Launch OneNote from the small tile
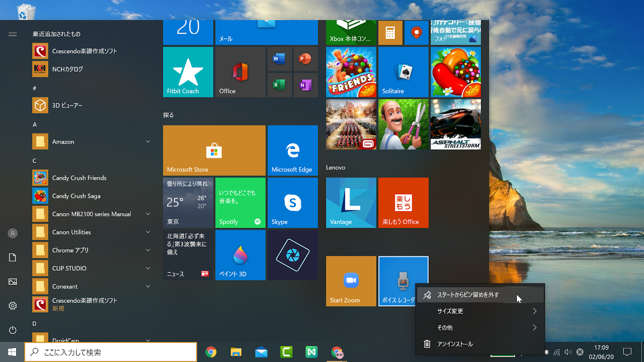This screenshot has width=644, height=362. pyautogui.click(x=306, y=85)
